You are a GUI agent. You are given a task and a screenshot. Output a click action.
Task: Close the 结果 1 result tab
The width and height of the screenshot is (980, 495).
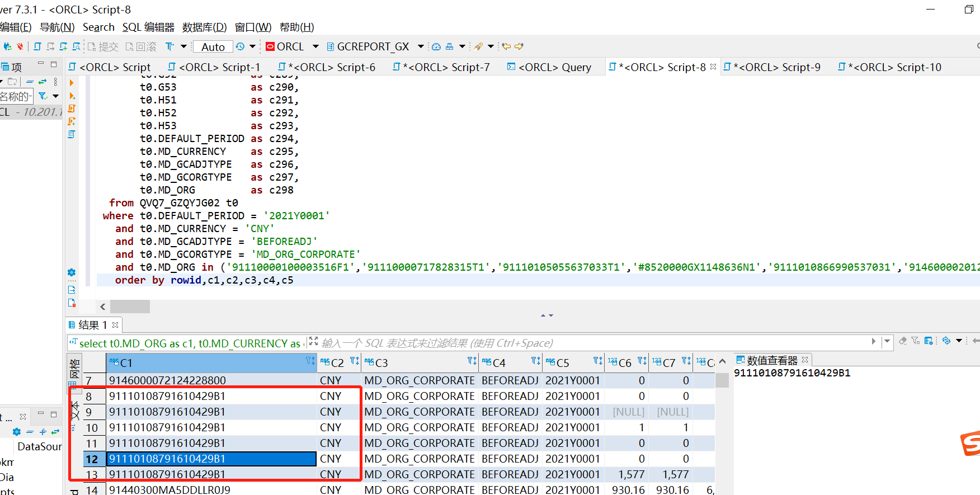click(115, 324)
